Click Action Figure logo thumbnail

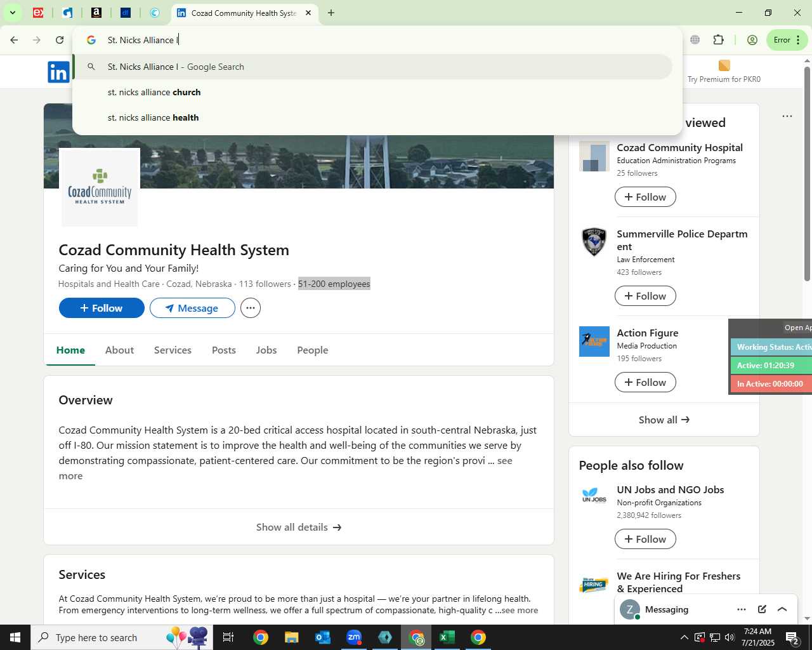[x=594, y=342]
